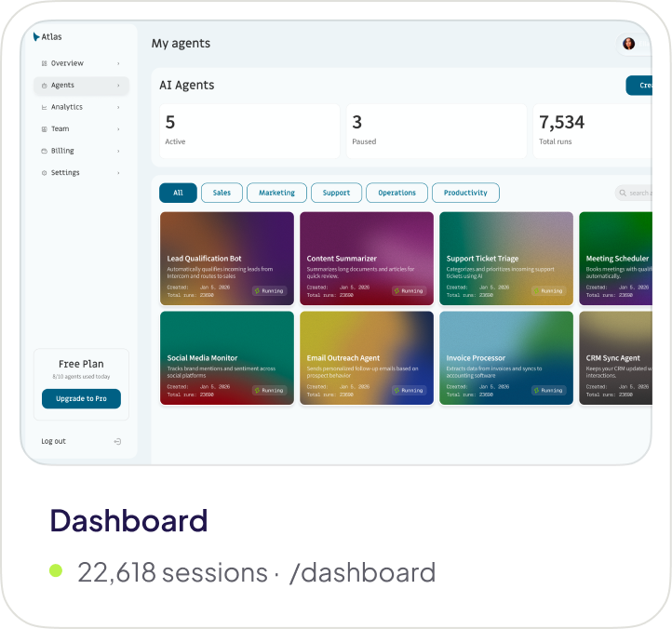This screenshot has height=629, width=672.
Task: Open the user profile avatar
Action: pyautogui.click(x=629, y=44)
